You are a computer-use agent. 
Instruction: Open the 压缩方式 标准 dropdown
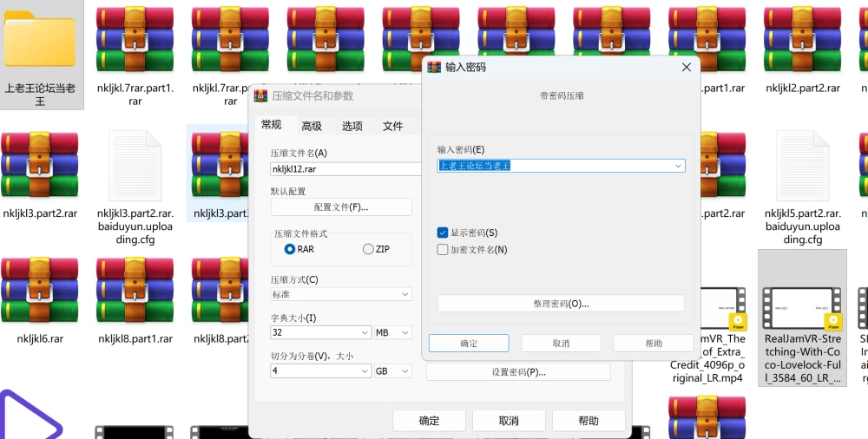point(341,294)
